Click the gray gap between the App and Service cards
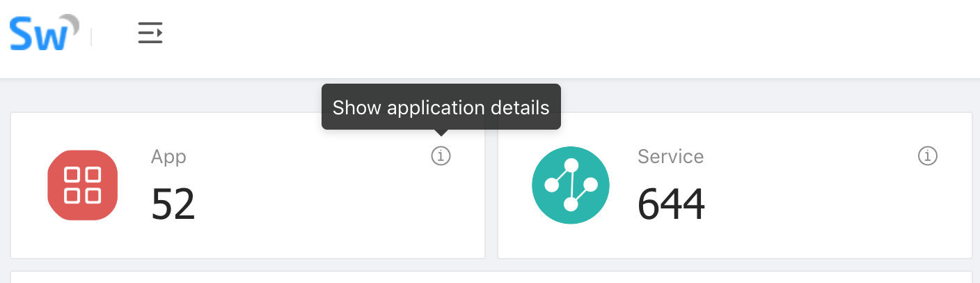This screenshot has height=283, width=980. click(x=491, y=185)
